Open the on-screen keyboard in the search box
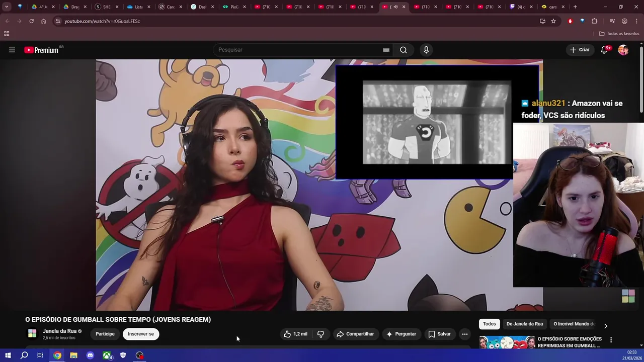Image resolution: width=644 pixels, height=362 pixels. tap(386, 50)
